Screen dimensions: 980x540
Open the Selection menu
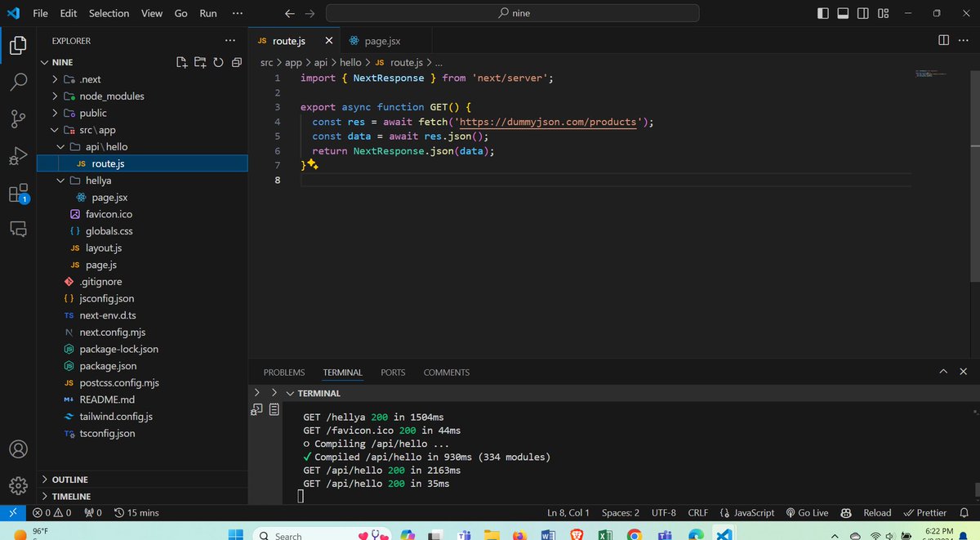pos(109,13)
